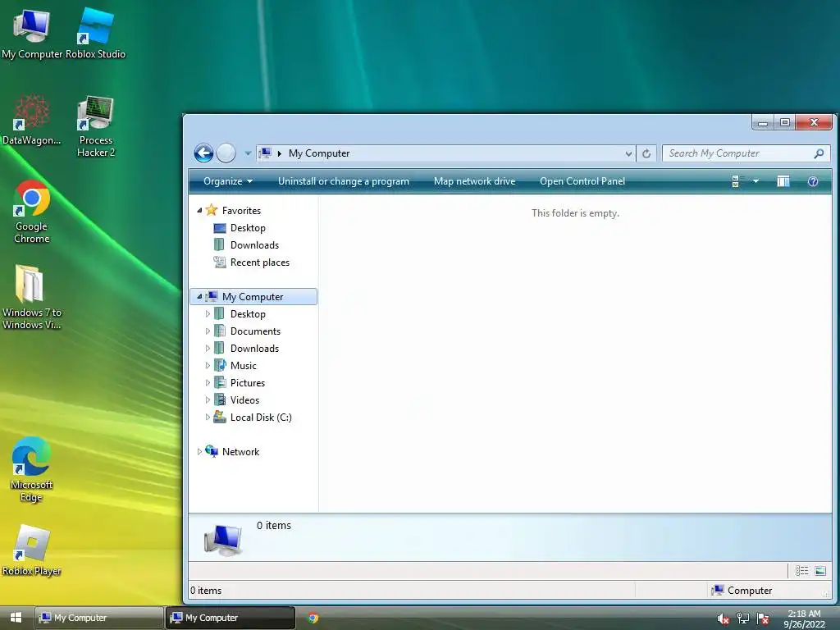Screen dimensions: 840x630
Task: Toggle the preview pane icon
Action: pyautogui.click(x=783, y=181)
